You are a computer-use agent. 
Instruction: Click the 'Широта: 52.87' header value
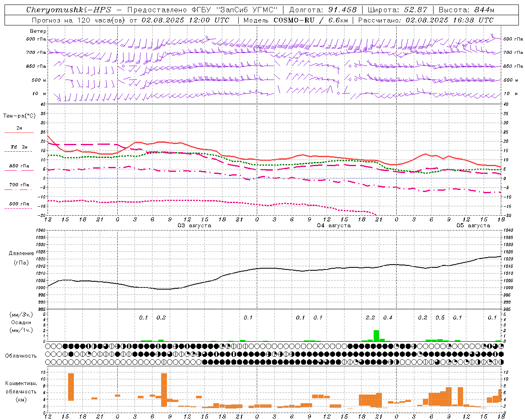(397, 10)
